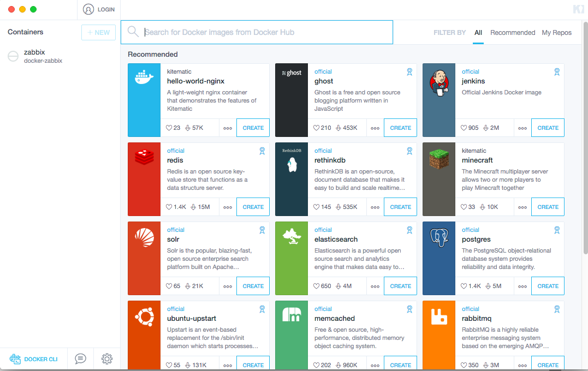
Task: Create the elasticsearch container
Action: tap(401, 286)
